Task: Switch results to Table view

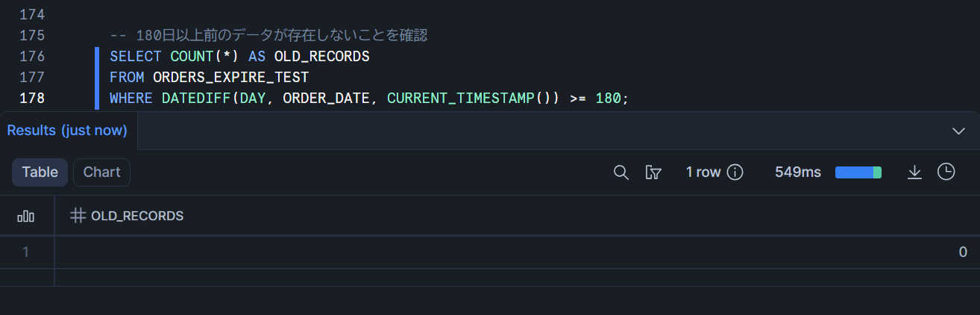Action: 40,172
